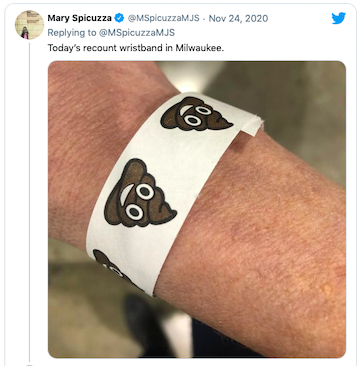This screenshot has height=366, width=360.
Task: Click the black shoe in the photo
Action: (147, 325)
